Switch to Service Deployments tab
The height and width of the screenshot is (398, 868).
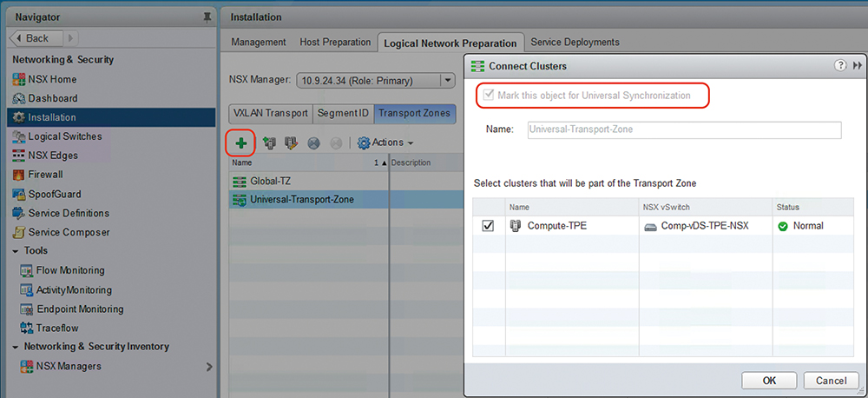click(575, 42)
